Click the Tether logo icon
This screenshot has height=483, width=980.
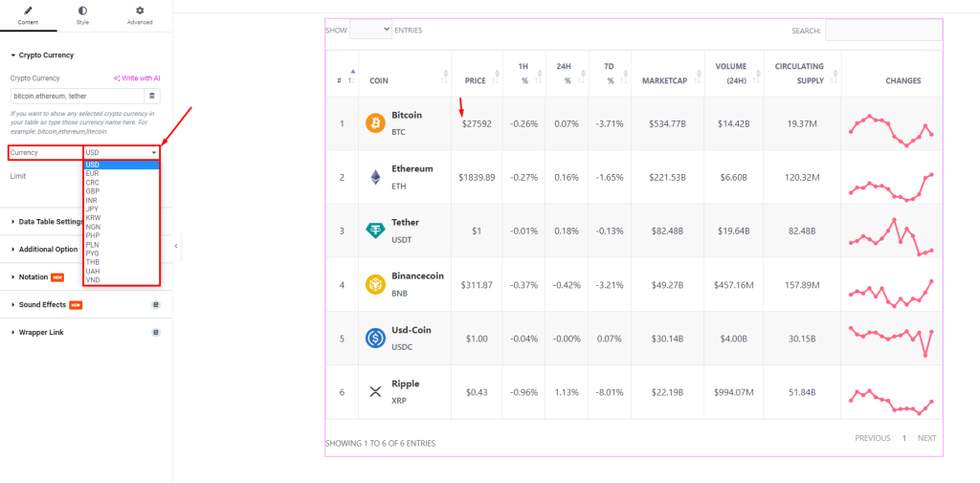pos(375,231)
